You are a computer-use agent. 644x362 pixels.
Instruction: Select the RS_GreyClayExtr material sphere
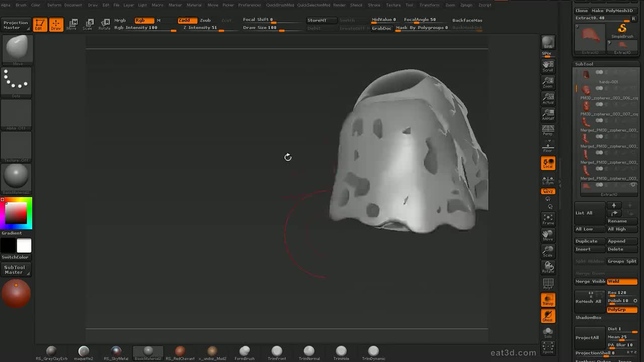[51, 353]
